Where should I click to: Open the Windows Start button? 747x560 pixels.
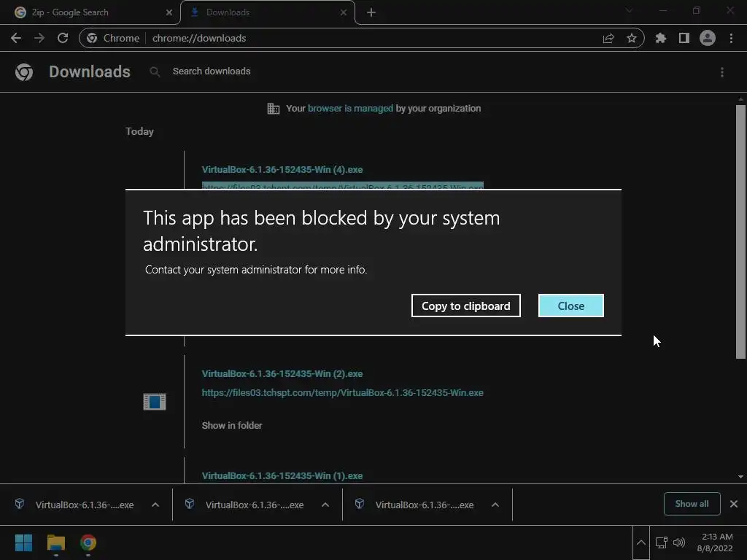click(23, 542)
